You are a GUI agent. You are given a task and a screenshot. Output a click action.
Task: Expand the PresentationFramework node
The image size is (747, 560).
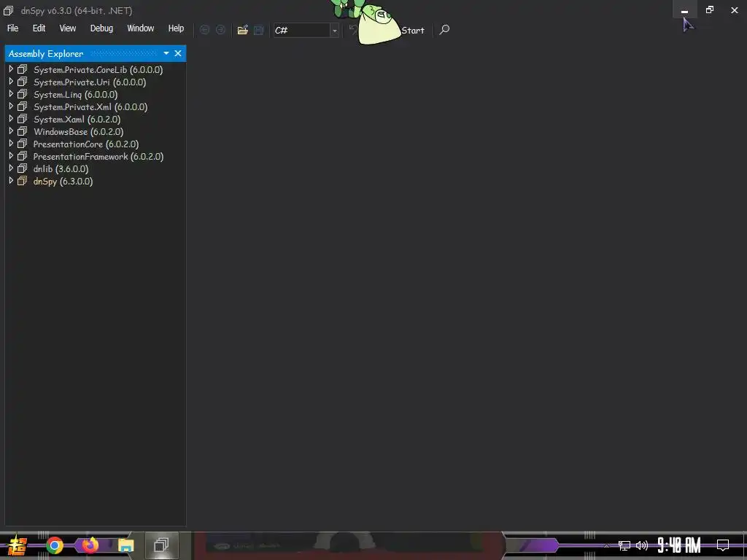point(10,156)
